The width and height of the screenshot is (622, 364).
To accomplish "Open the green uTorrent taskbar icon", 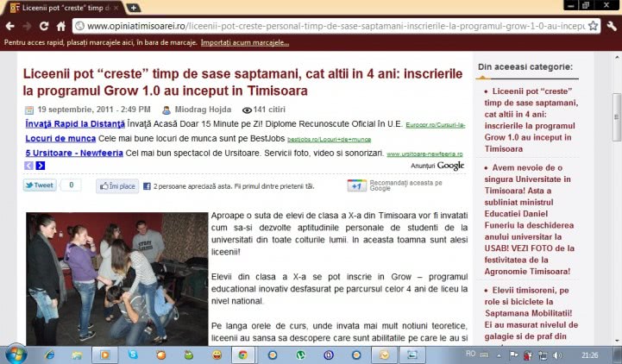I will 301,355.
